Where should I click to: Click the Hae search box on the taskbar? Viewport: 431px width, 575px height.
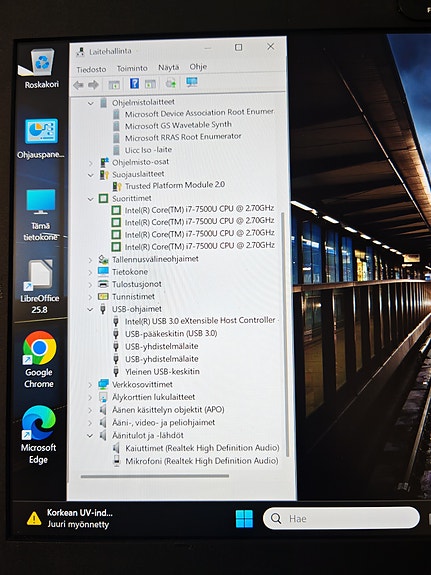point(341,518)
